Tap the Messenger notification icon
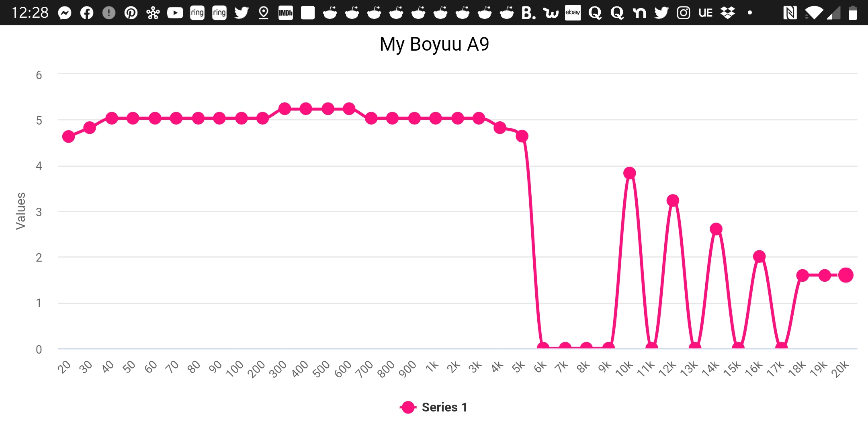This screenshot has height=434, width=868. [x=65, y=13]
